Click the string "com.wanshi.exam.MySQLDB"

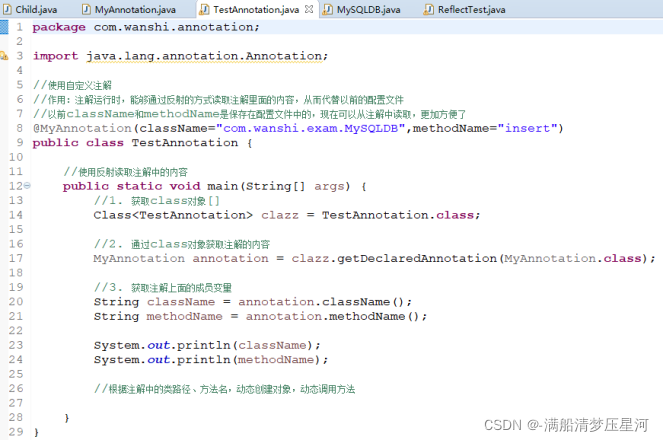pos(311,128)
